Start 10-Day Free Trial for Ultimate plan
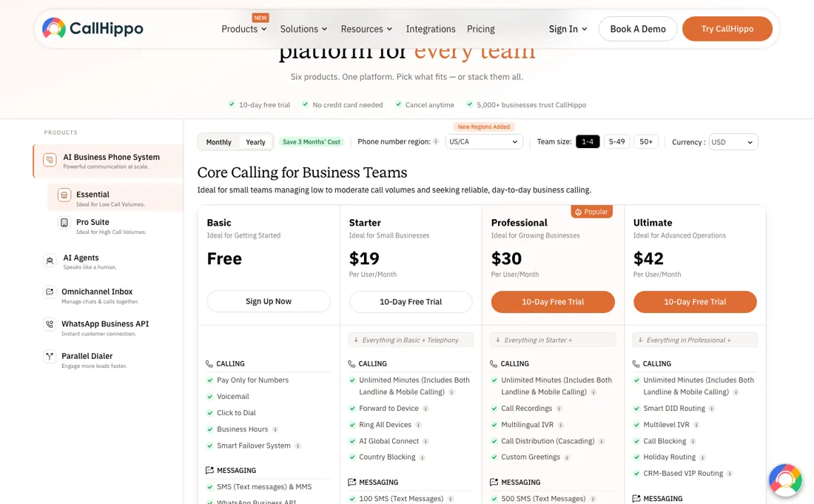The image size is (814, 504). [x=695, y=301]
